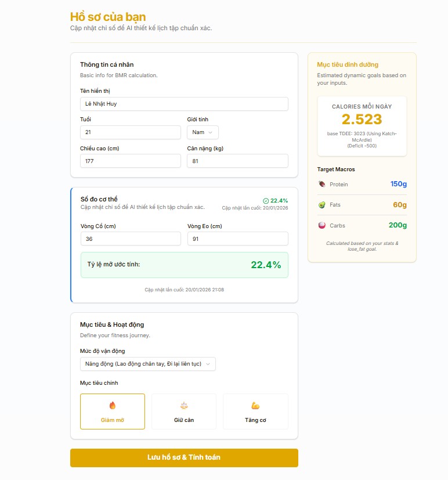Select the Giảm mỡ goal option

coord(113,412)
